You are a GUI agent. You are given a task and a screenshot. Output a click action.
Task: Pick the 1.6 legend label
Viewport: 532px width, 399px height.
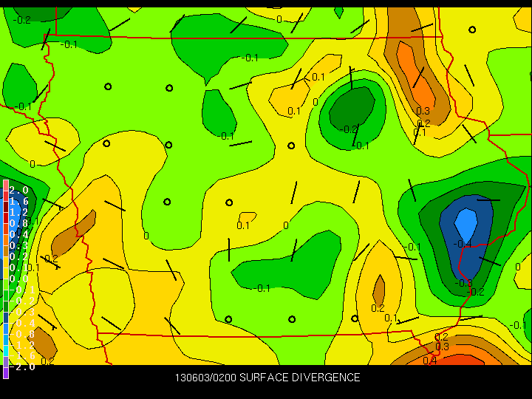(x=18, y=202)
